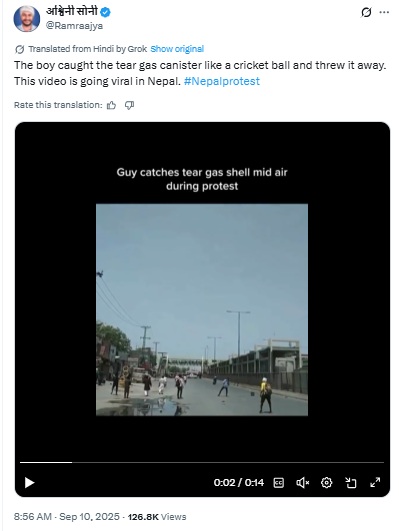Click the blue verified badge
Screen dimensions: 399x531
coord(106,13)
